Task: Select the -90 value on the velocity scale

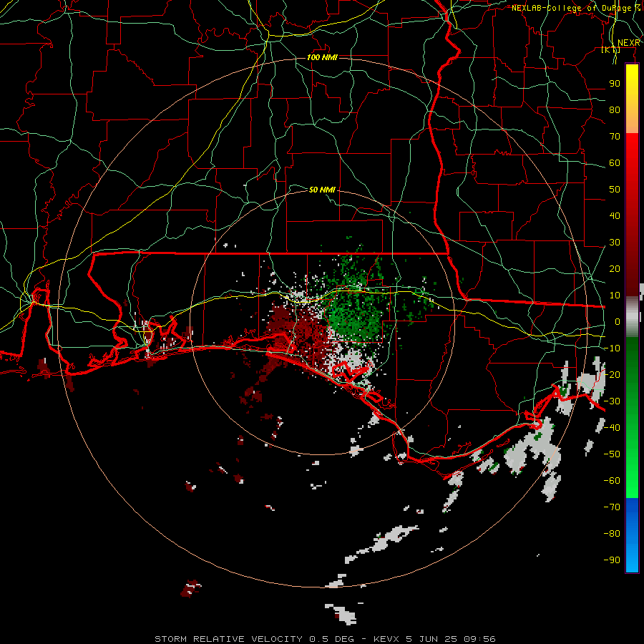Action: (x=612, y=560)
